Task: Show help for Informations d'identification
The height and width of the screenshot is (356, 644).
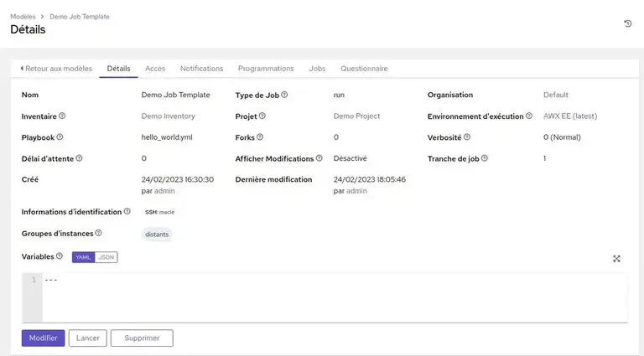Action: click(x=127, y=212)
